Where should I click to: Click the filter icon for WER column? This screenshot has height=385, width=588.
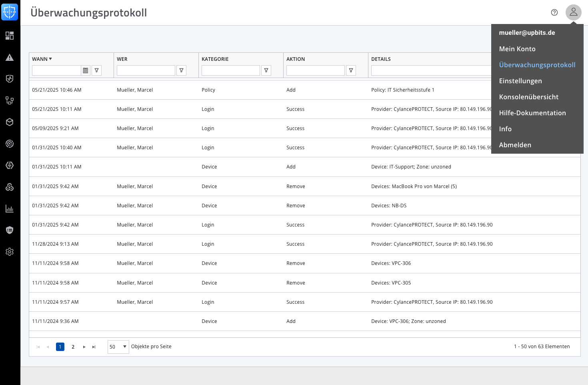182,70
